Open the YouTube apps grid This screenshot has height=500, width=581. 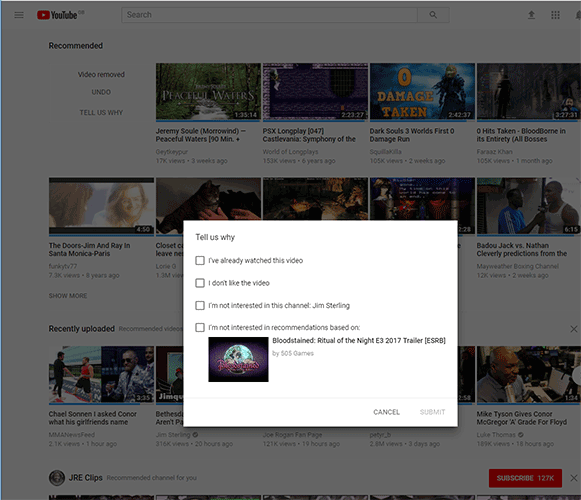[555, 15]
